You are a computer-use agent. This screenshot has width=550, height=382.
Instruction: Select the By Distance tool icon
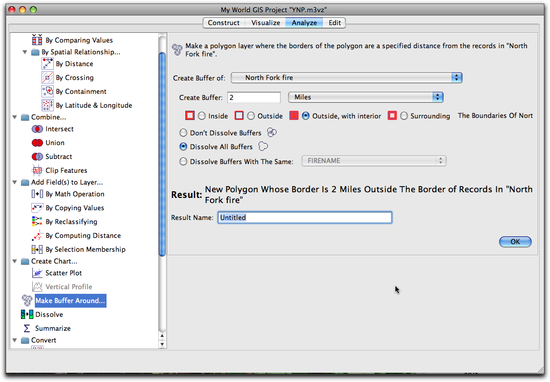[x=47, y=64]
